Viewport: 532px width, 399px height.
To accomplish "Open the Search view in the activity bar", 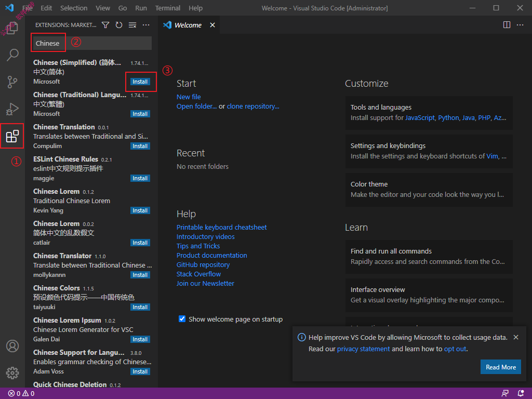I will point(12,55).
